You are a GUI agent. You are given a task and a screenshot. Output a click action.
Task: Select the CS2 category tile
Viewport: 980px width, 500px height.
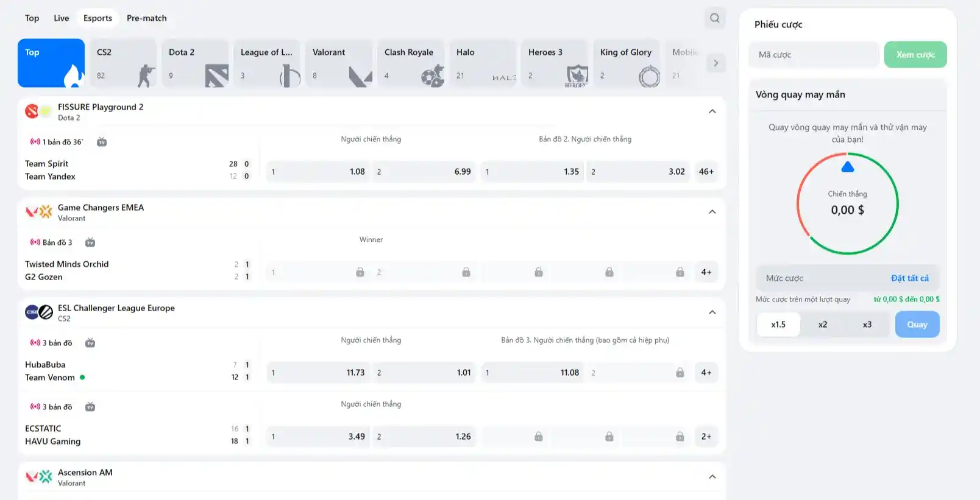(x=123, y=63)
